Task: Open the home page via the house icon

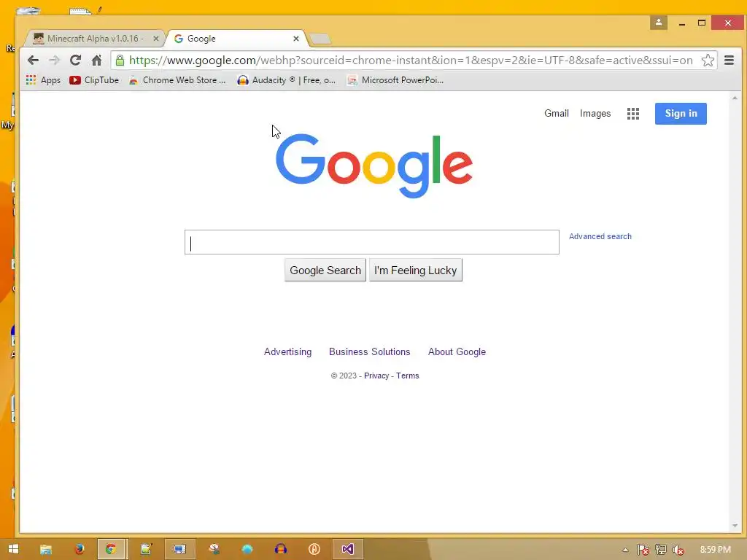Action: [97, 61]
